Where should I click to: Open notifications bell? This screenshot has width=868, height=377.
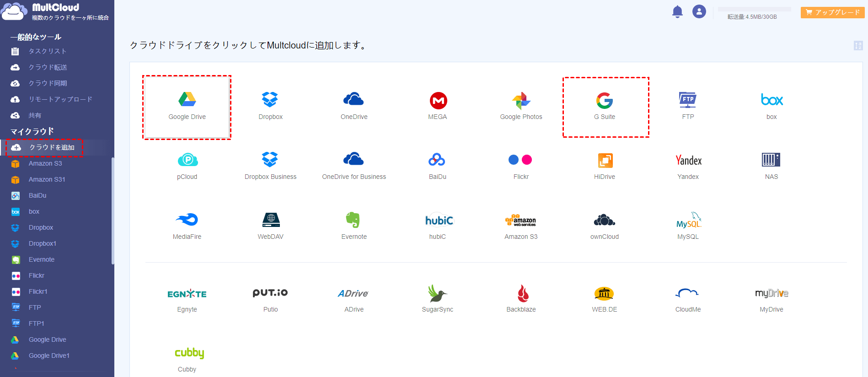677,11
